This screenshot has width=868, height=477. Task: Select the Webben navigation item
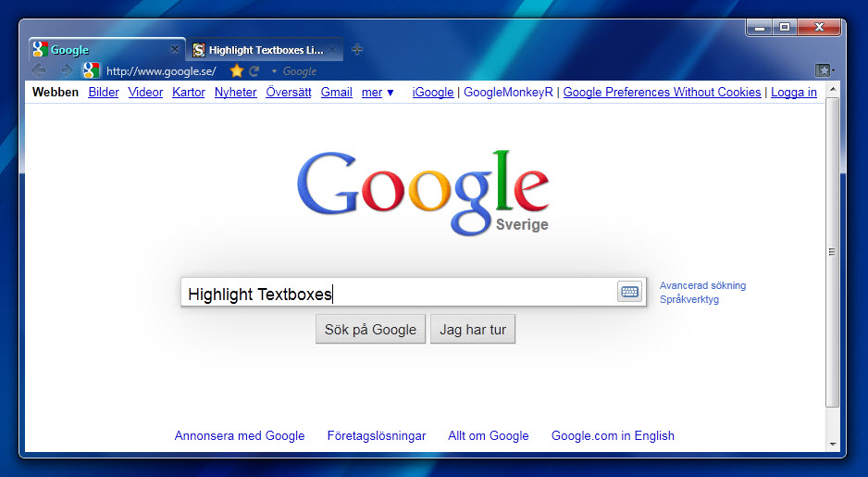coord(56,92)
